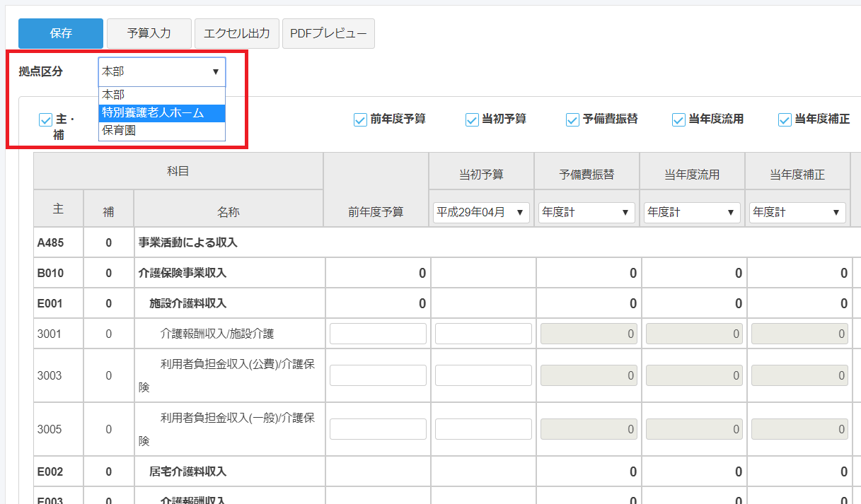Click 介護保険事業収入 row name
Screen dimensions: 861x504
click(182, 273)
